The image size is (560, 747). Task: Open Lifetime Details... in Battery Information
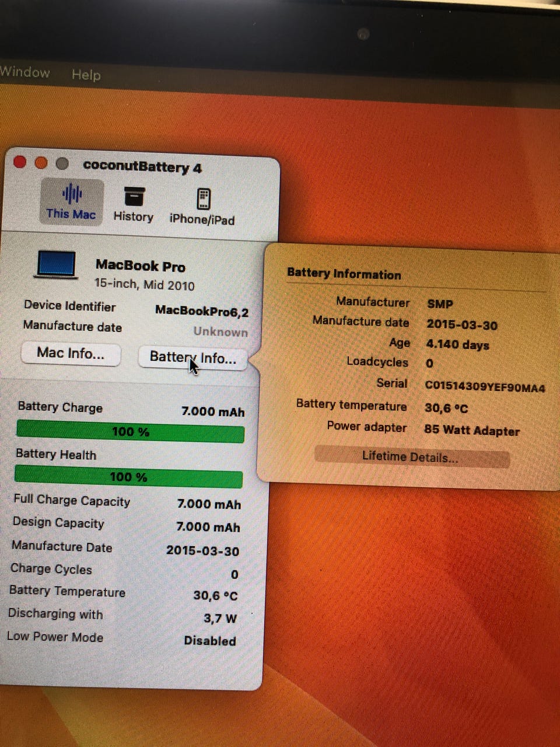click(x=411, y=457)
